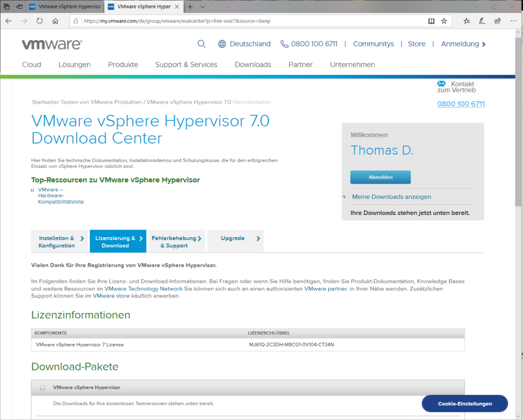This screenshot has width=523, height=420.
Task: Open the Unternehmen navigation menu
Action: 352,65
